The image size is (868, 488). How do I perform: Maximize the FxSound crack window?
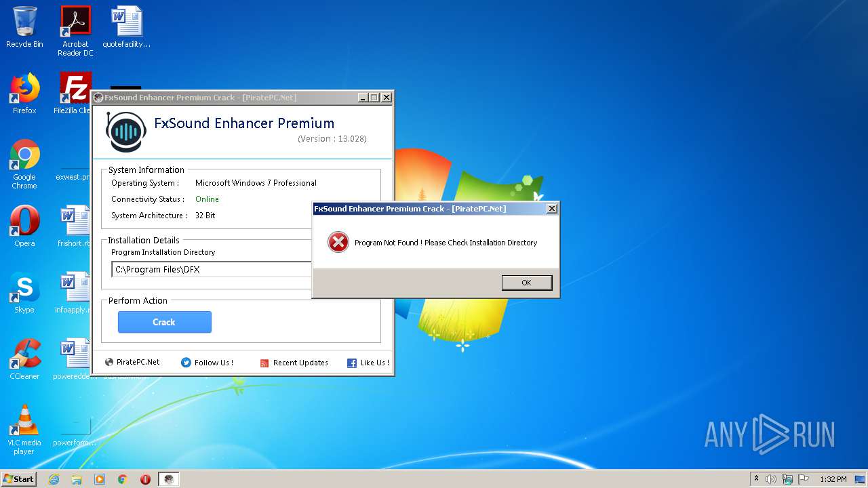(x=374, y=98)
